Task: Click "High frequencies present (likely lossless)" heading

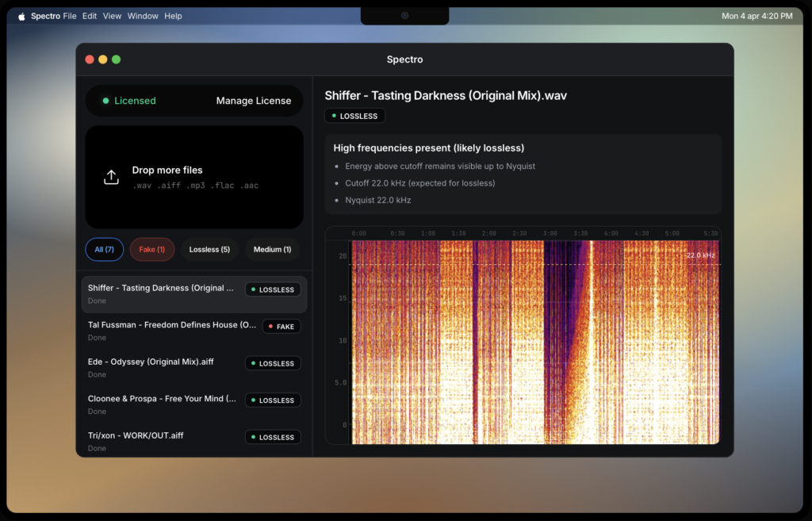Action: tap(429, 148)
